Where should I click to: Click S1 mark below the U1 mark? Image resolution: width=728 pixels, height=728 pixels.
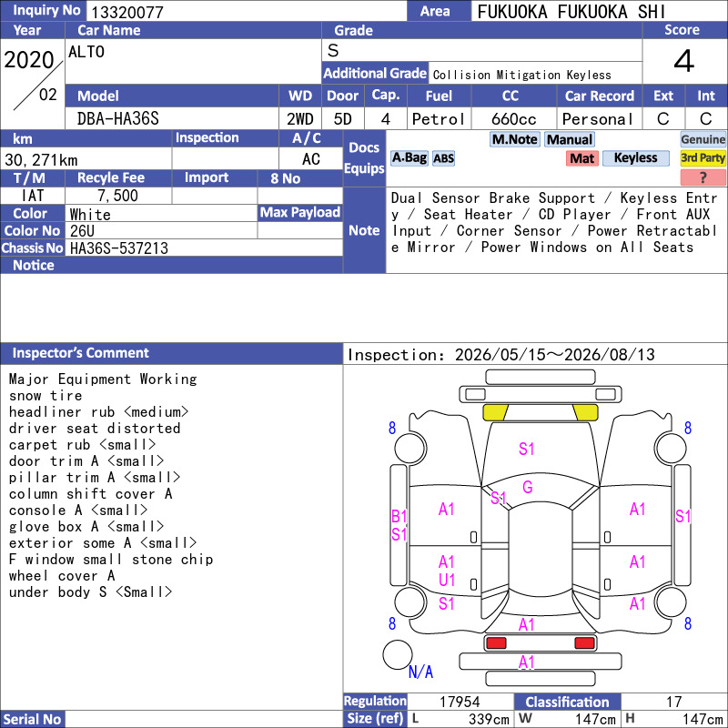tap(447, 603)
